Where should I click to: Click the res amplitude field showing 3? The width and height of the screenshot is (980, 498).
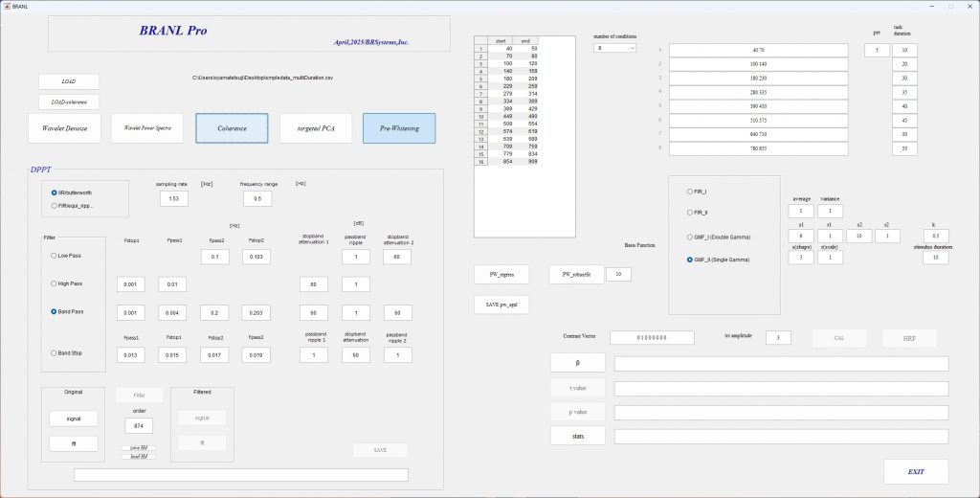778,337
